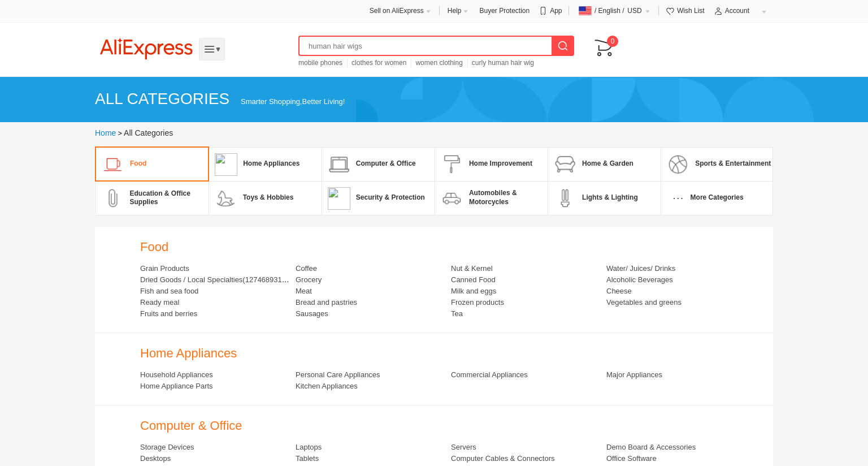The width and height of the screenshot is (868, 466).
Task: Click the AliExpress logo
Action: 146,49
